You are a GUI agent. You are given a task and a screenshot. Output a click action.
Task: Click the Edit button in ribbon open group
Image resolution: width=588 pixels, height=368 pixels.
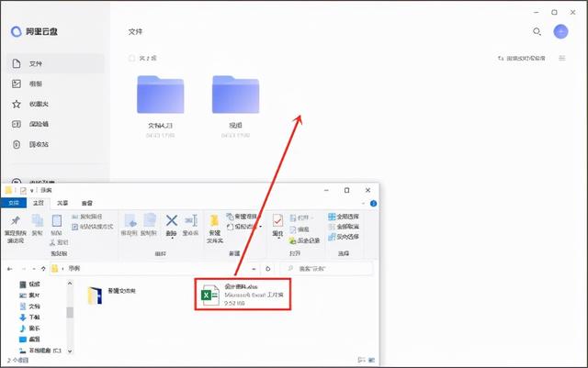point(300,229)
